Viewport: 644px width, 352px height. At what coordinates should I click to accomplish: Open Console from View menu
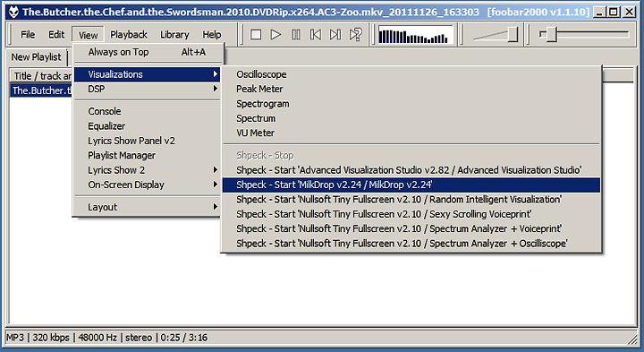(148, 111)
